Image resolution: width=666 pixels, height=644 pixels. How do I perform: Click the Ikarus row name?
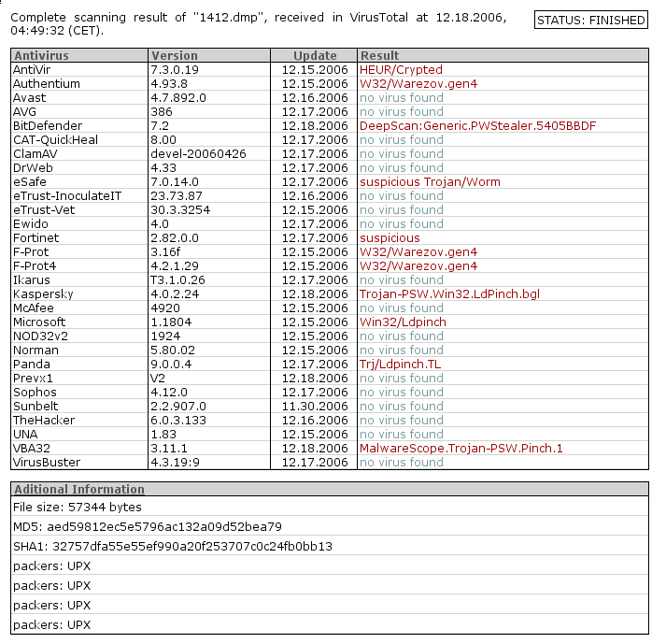(32, 280)
